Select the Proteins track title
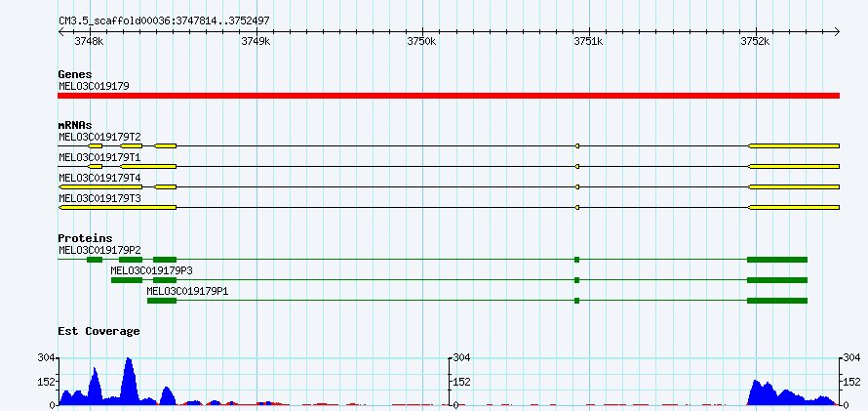Screen dimensions: 868x411 85,239
